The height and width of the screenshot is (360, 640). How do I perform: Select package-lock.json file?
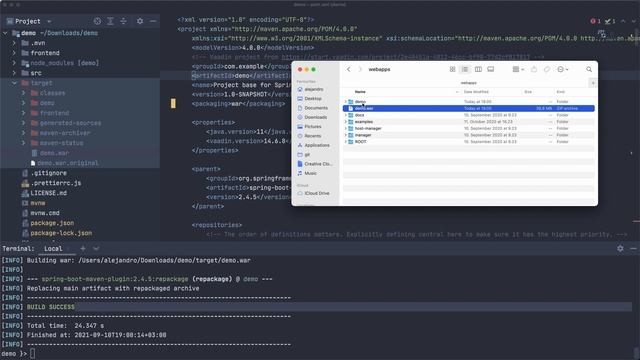tap(57, 233)
